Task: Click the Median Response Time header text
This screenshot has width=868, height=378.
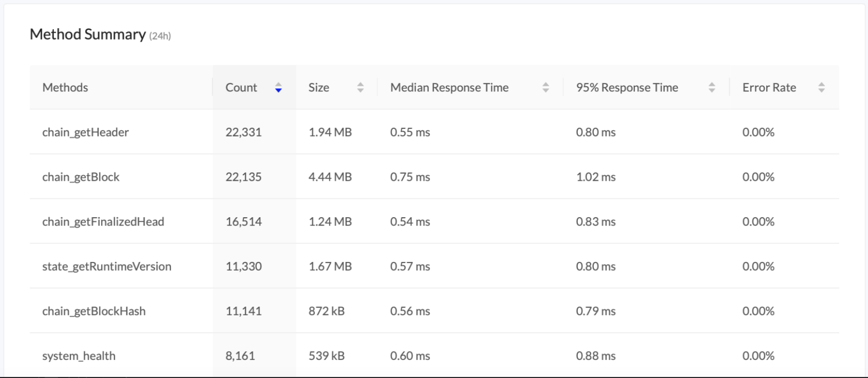Action: coord(449,88)
